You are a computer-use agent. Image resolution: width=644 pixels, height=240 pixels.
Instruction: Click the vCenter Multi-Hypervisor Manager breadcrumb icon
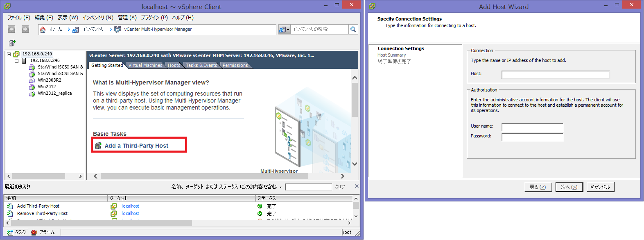(118, 30)
